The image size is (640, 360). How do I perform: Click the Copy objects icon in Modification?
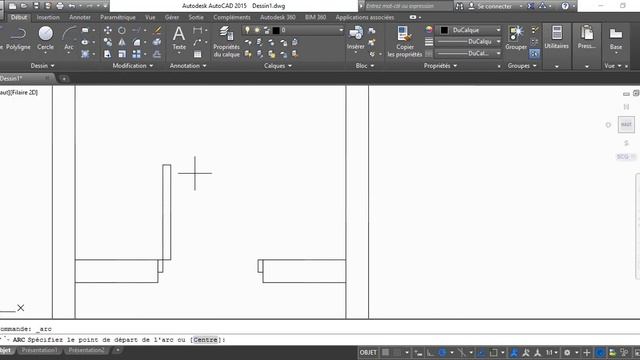point(108,42)
